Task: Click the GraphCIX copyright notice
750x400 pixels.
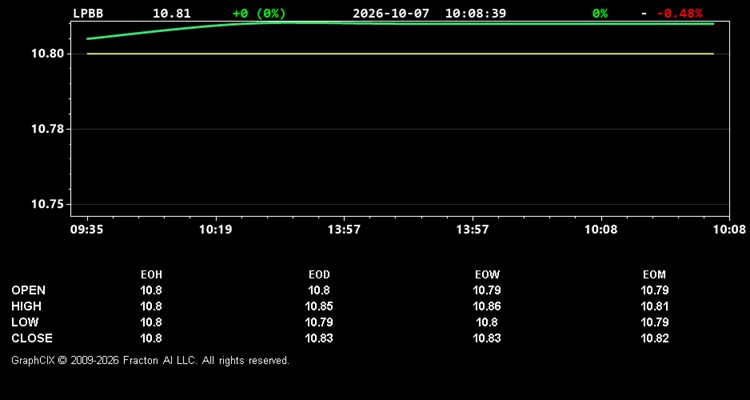Action: 150,360
